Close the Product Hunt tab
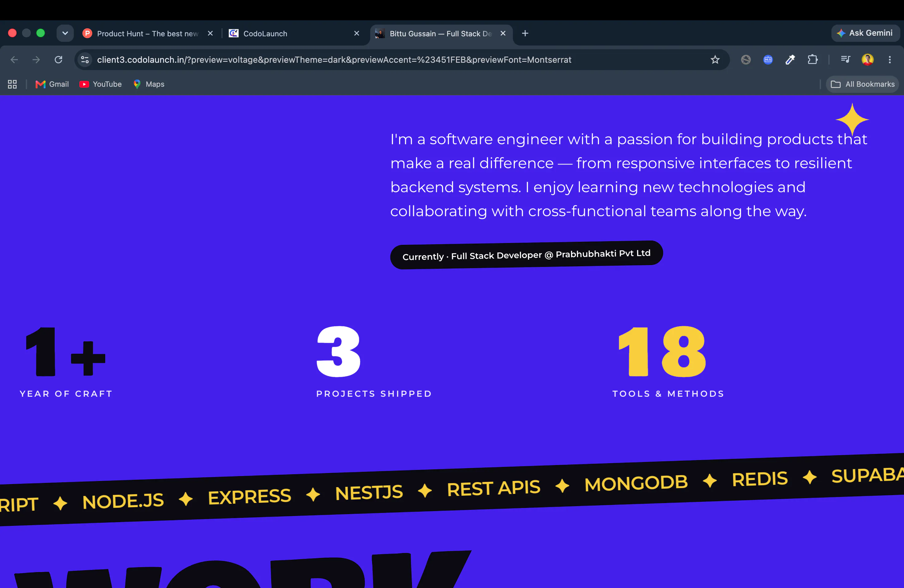The image size is (904, 588). (x=210, y=34)
